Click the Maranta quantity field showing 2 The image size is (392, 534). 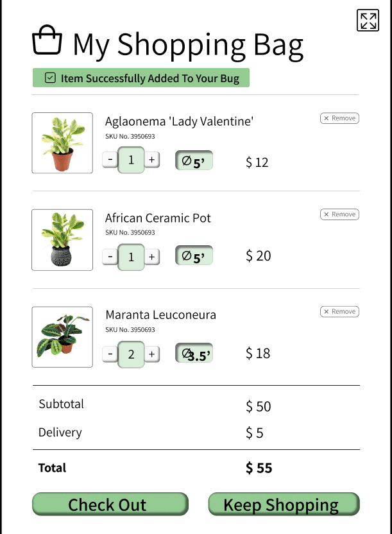[131, 354]
